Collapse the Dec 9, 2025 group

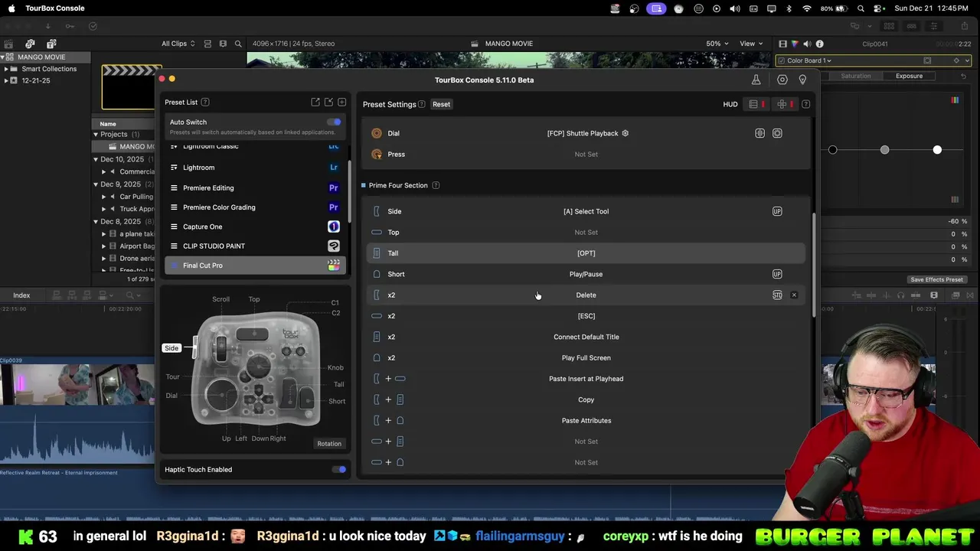click(x=96, y=184)
